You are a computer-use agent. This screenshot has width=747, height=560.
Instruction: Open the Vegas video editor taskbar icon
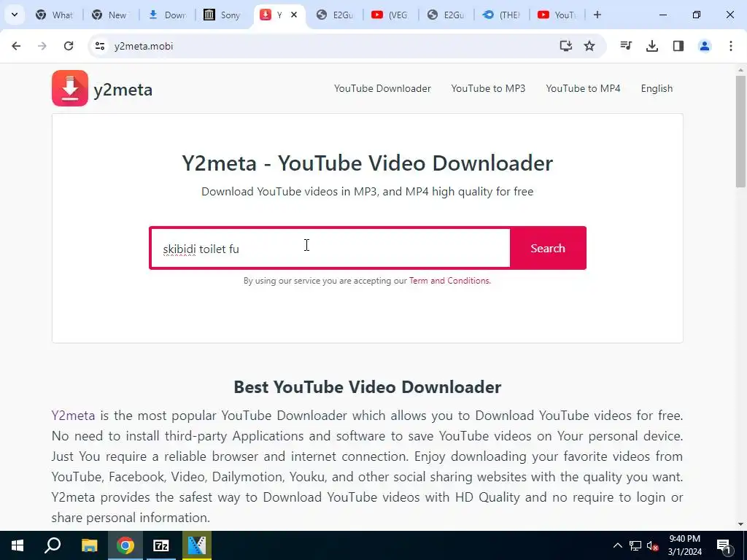pos(197,545)
